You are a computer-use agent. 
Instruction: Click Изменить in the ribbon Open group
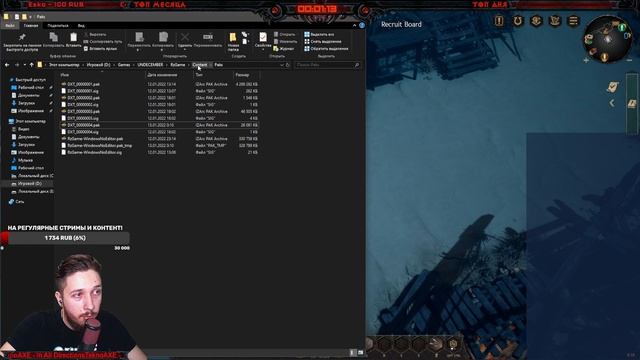285,42
